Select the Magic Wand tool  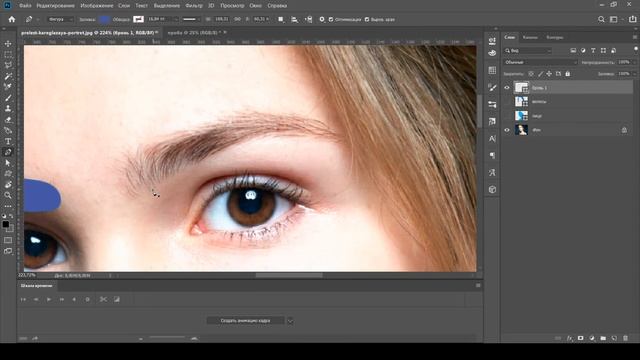[x=8, y=76]
